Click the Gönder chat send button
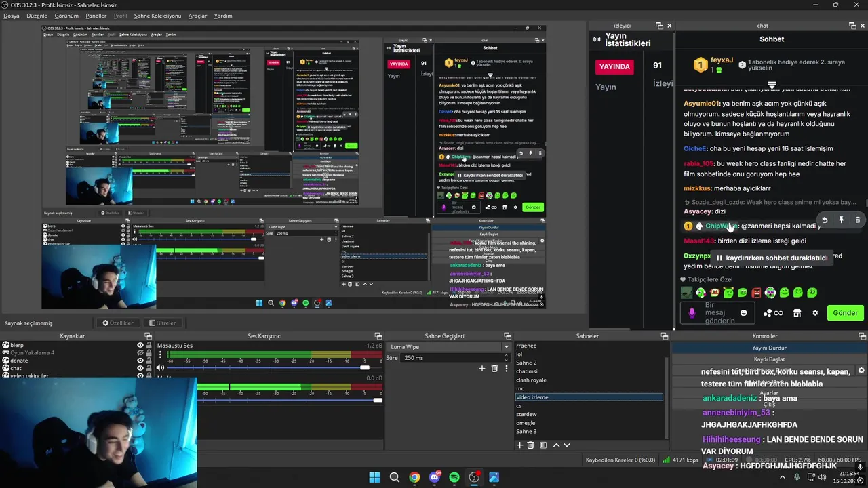The height and width of the screenshot is (488, 868). point(845,313)
